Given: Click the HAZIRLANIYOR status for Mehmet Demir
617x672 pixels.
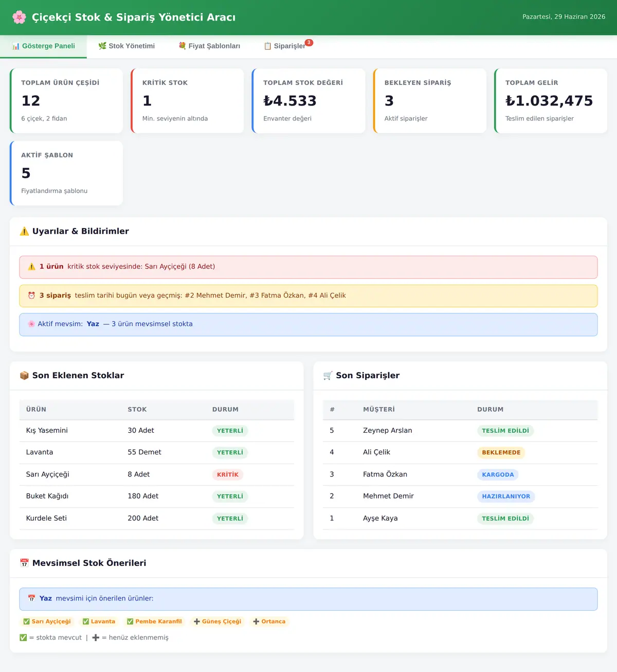Looking at the screenshot, I should point(506,497).
